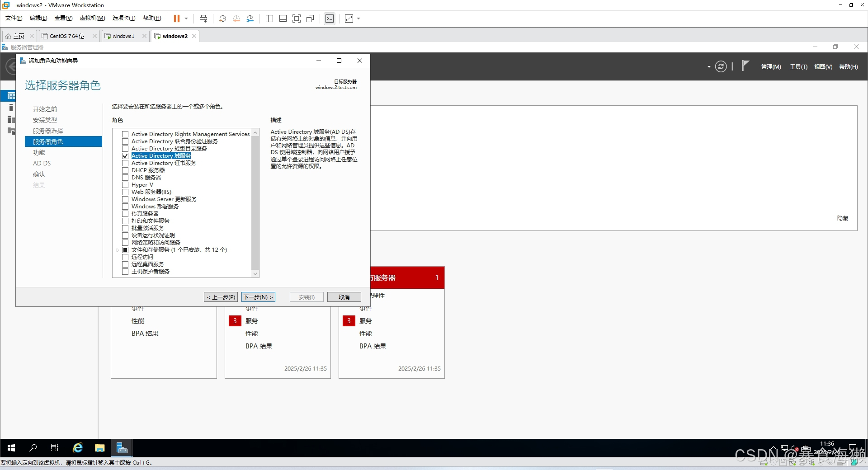Click the 上一步(P) button

coord(221,297)
